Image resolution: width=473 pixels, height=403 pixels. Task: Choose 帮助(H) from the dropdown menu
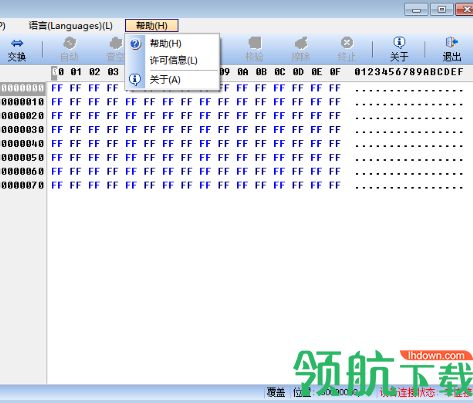coord(172,43)
